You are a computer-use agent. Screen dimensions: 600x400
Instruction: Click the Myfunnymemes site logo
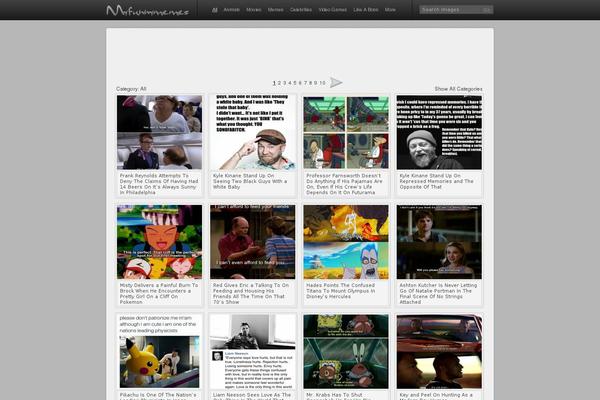[148, 10]
